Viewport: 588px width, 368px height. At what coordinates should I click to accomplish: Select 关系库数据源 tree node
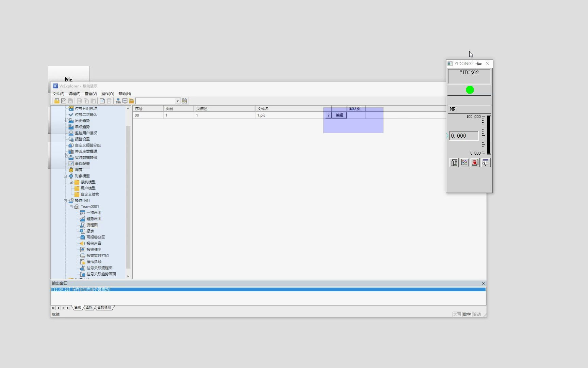(86, 151)
